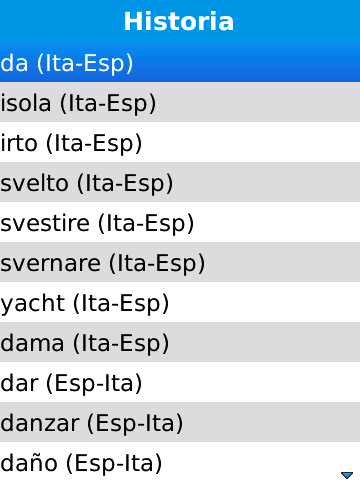
Task: Reopen the translation for 'yacht'
Action: point(180,302)
